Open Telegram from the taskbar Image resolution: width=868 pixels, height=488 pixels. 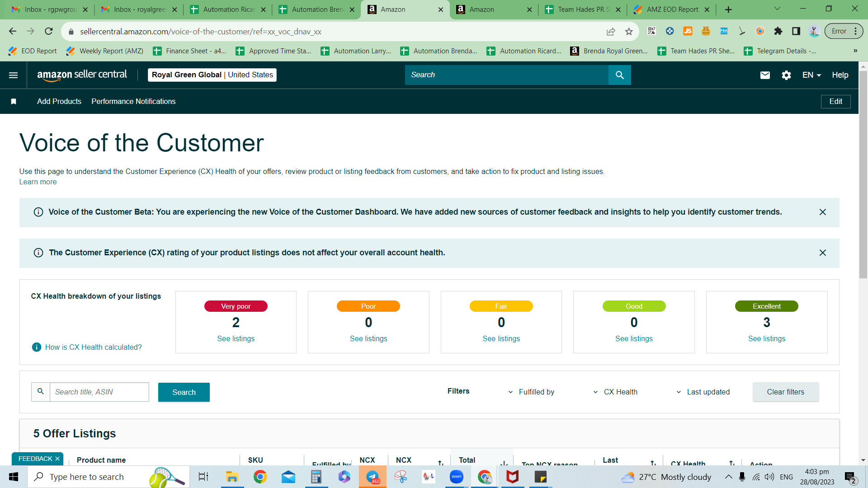tap(373, 477)
